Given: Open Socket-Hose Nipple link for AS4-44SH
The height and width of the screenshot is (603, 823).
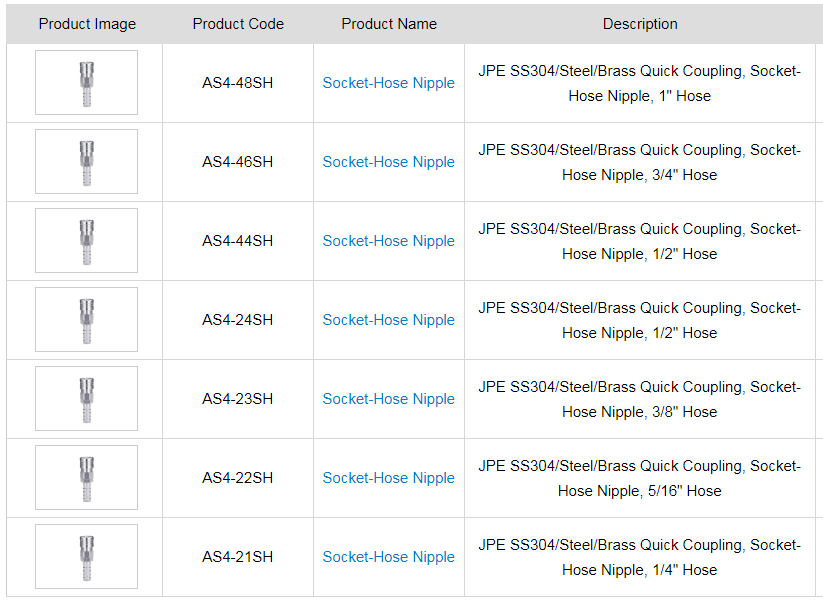Looking at the screenshot, I should pos(388,241).
